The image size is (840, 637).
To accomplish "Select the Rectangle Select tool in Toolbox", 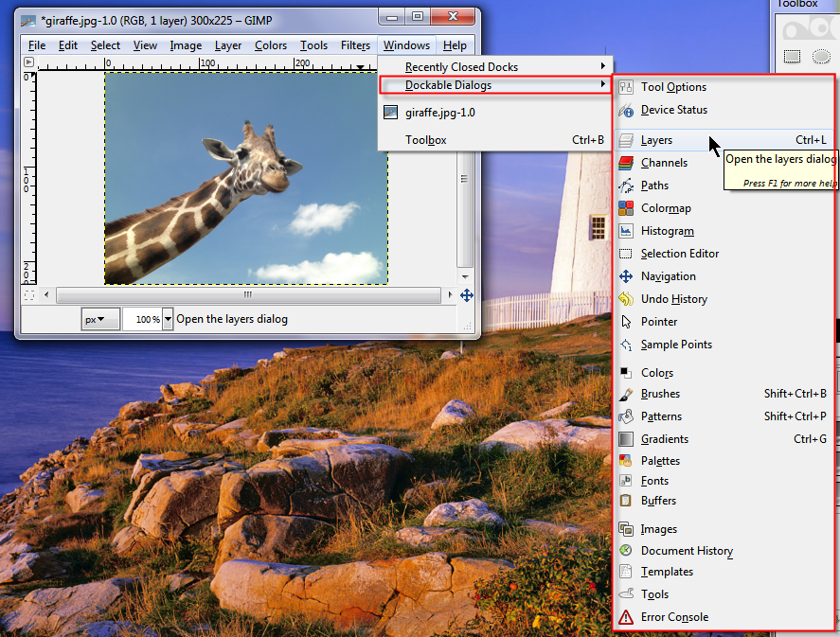I will 792,57.
